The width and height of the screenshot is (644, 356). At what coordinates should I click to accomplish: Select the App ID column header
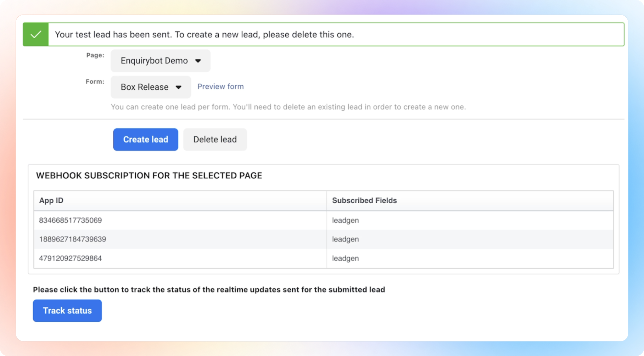tap(51, 200)
